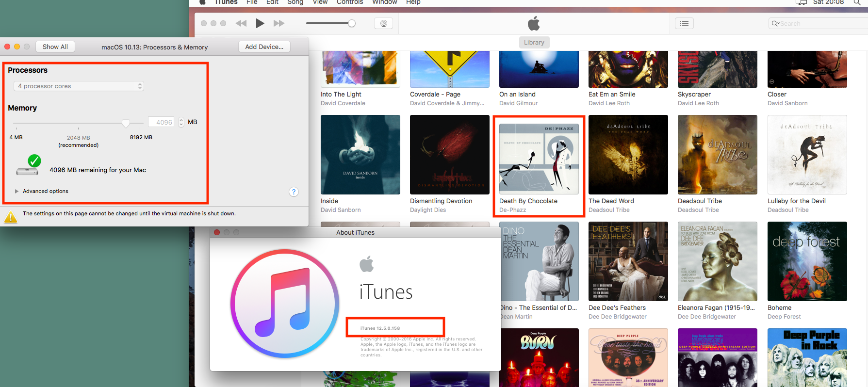Click the Lullaby for the Devil title

click(797, 201)
